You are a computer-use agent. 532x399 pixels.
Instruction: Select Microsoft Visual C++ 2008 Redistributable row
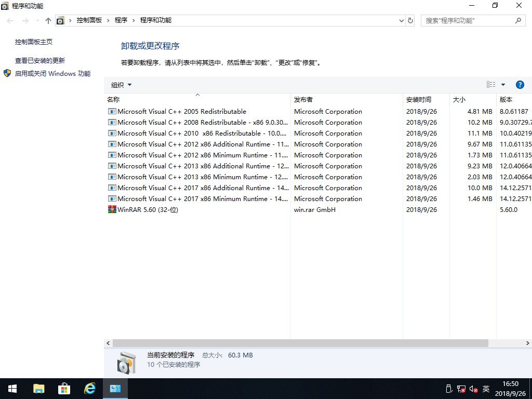pos(318,123)
